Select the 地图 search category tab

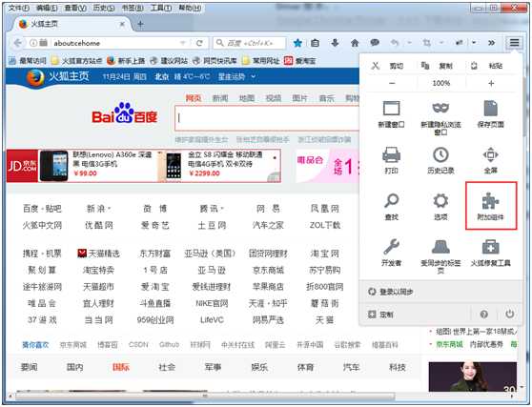(x=247, y=98)
